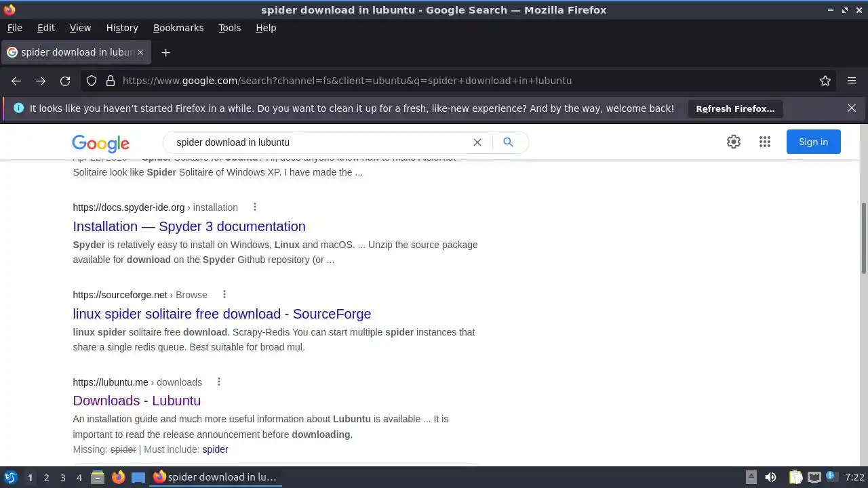
Task: Select the spider download browser tab
Action: (x=75, y=52)
